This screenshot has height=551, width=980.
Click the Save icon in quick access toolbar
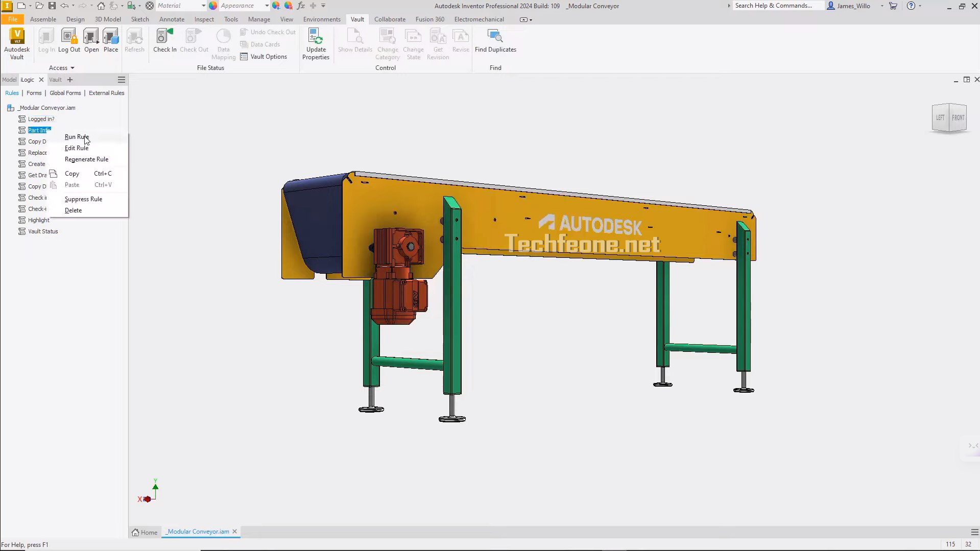(x=52, y=6)
